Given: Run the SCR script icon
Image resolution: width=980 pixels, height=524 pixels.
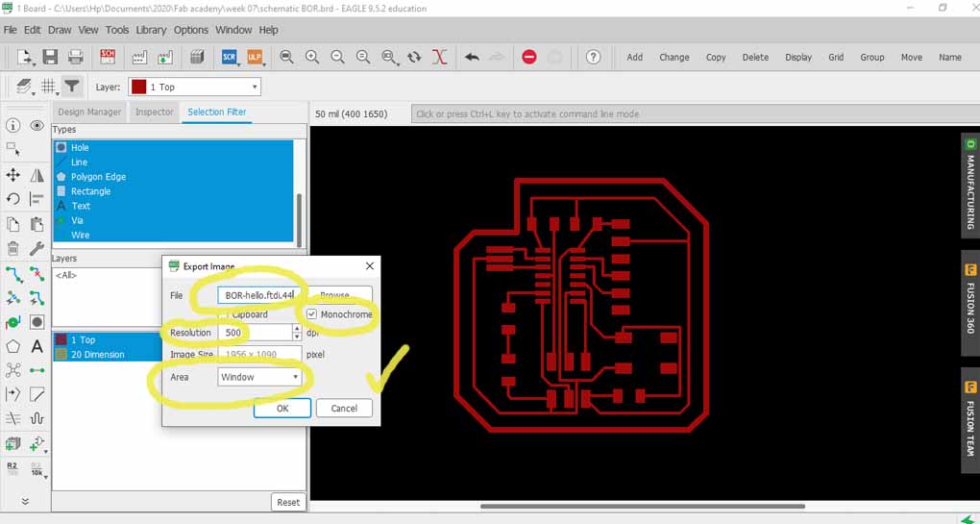Looking at the screenshot, I should (x=230, y=57).
